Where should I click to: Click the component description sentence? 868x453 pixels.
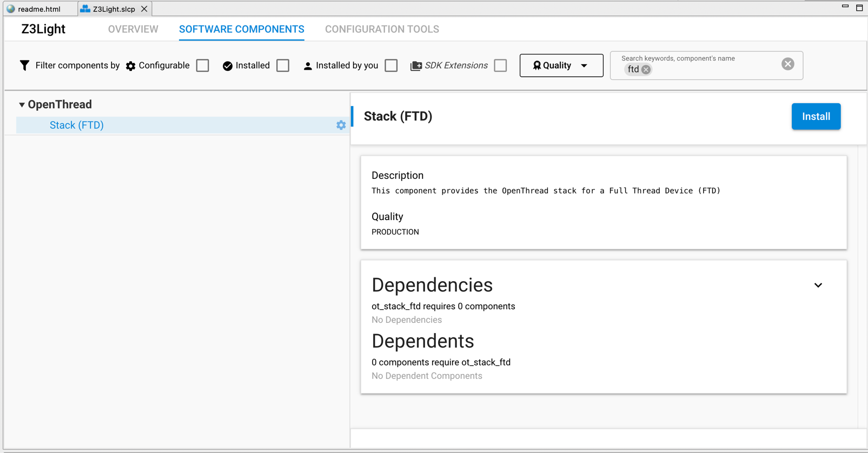[x=546, y=191]
